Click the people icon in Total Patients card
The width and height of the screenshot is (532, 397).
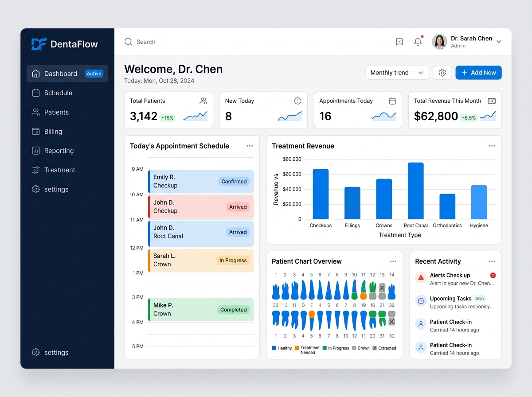pos(203,101)
